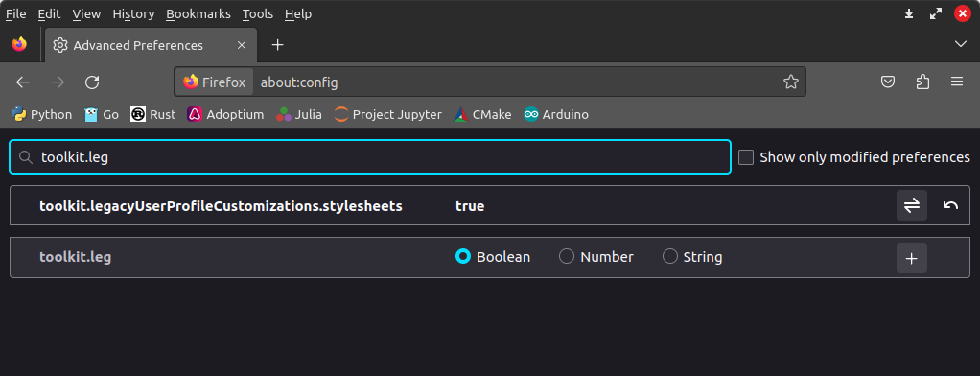Expand the list all tabs chevron
The width and height of the screenshot is (980, 376).
point(961,44)
